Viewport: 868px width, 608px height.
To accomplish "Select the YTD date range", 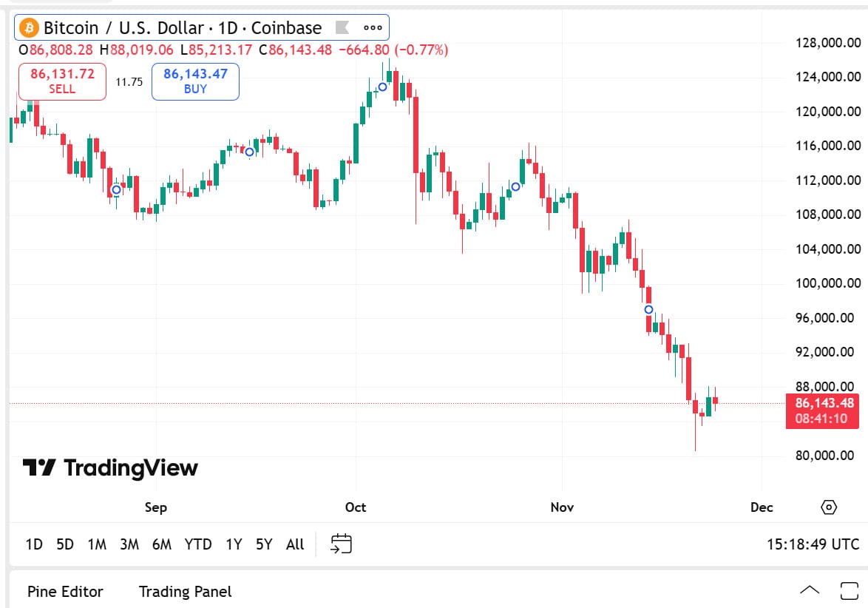I will pos(197,544).
